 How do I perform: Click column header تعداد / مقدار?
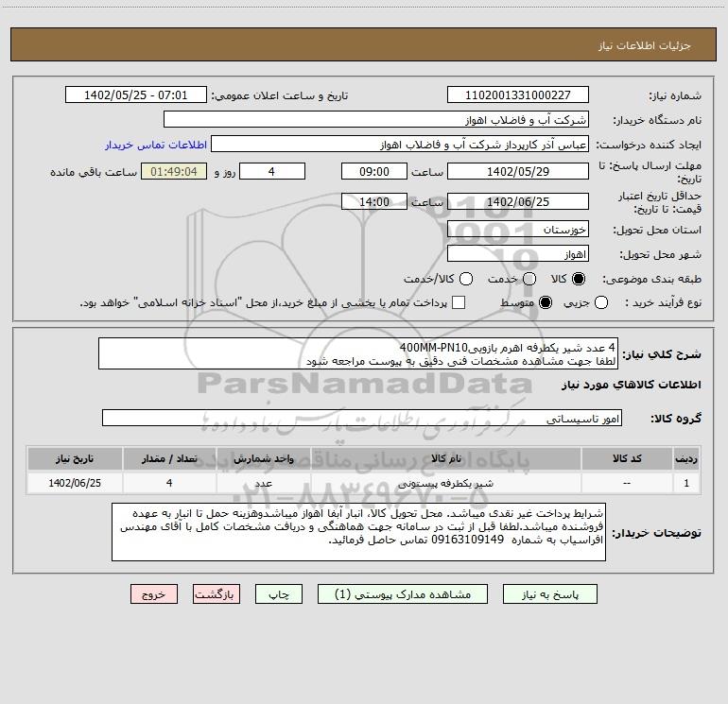[169, 459]
